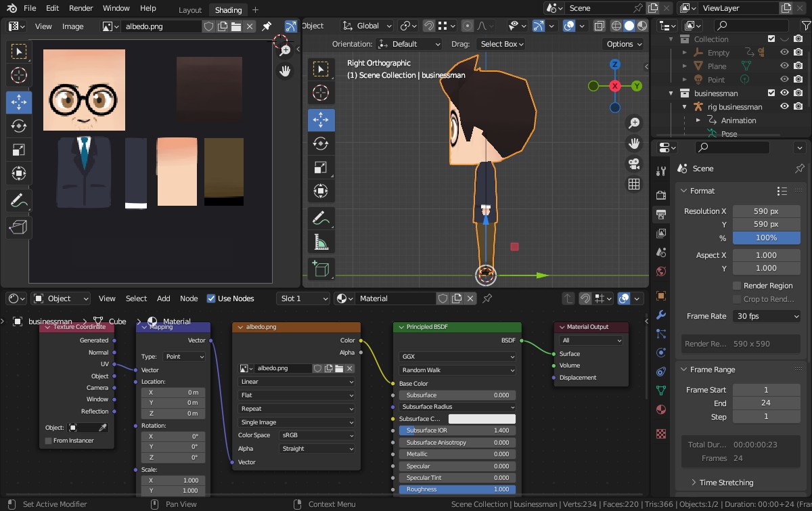Adjust the Roughness slider in Principled BSDF
Viewport: 812px width, 511px height.
coord(457,489)
